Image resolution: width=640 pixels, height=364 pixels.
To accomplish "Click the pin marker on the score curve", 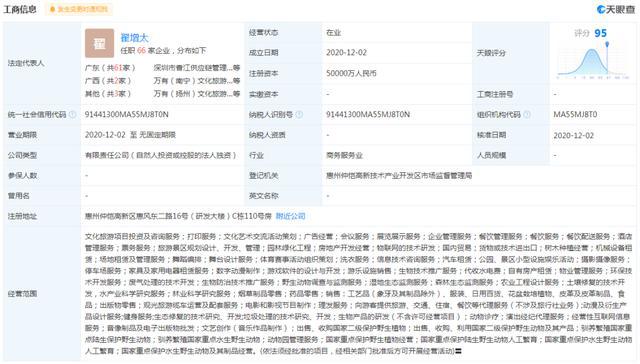I will (x=607, y=44).
